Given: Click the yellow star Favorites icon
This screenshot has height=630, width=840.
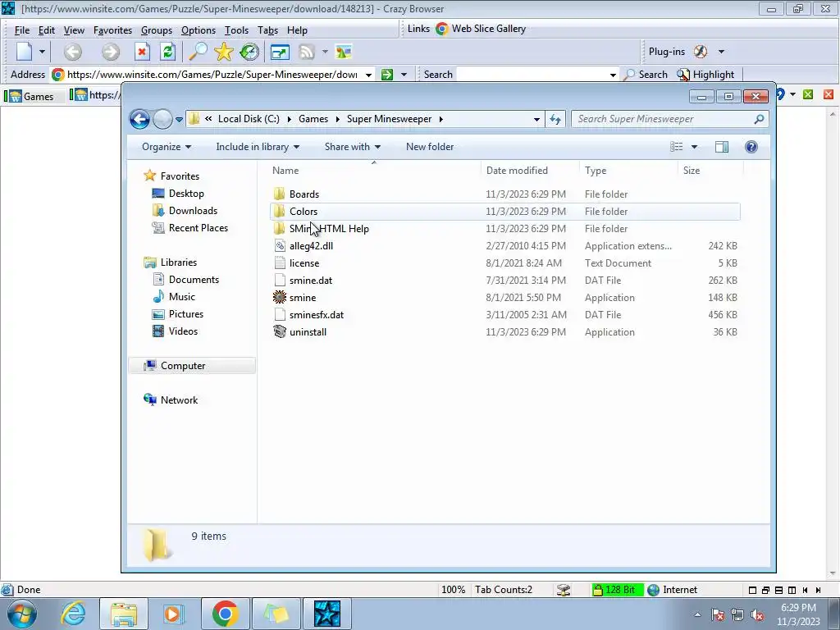Looking at the screenshot, I should (223, 52).
